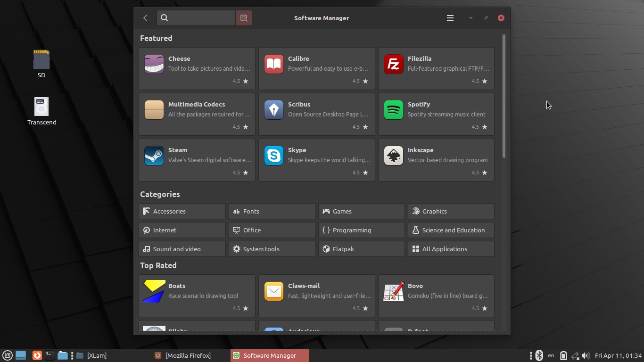Open the Programming category
This screenshot has width=644, height=362.
(x=361, y=230)
